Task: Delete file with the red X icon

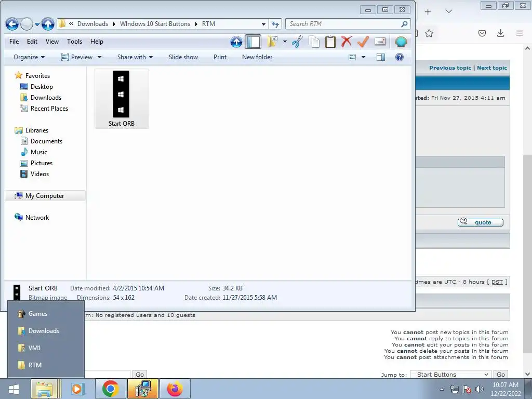Action: (347, 42)
